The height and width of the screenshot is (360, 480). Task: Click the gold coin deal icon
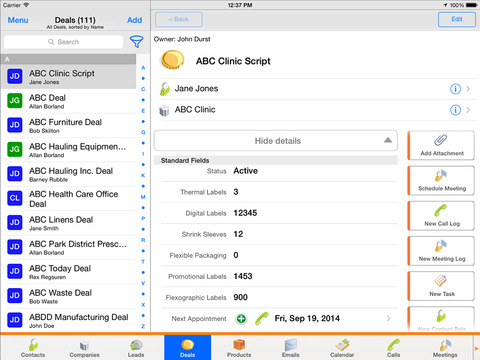[172, 60]
